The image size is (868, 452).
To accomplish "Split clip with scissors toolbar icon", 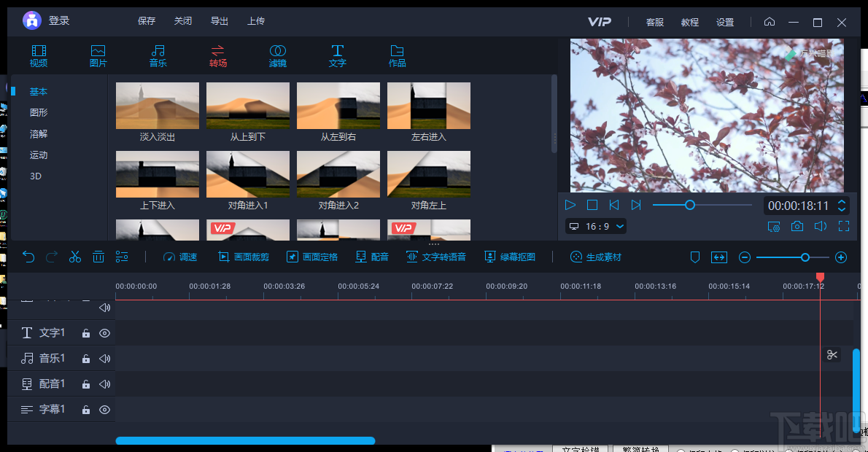I will click(74, 257).
